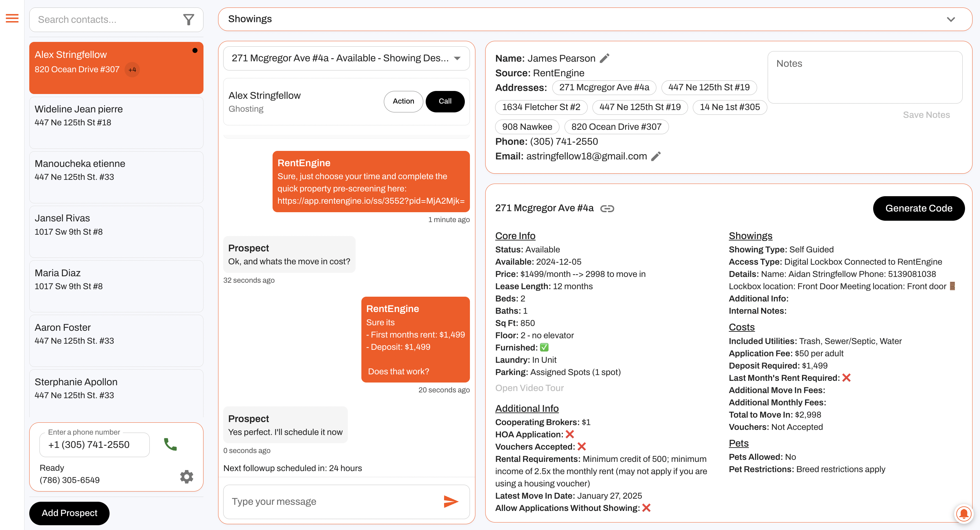Image resolution: width=980 pixels, height=530 pixels.
Task: Click Add Prospect
Action: click(x=69, y=513)
